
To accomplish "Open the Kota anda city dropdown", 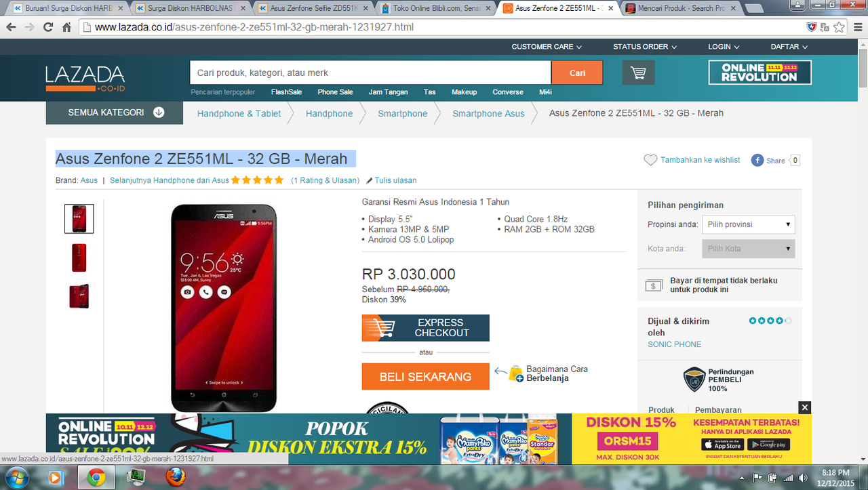I will click(748, 249).
